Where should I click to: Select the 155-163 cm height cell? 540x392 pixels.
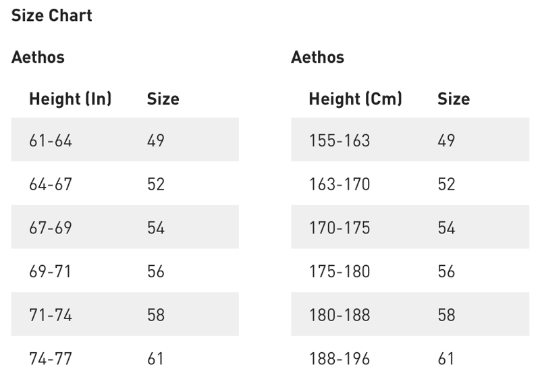tap(340, 140)
